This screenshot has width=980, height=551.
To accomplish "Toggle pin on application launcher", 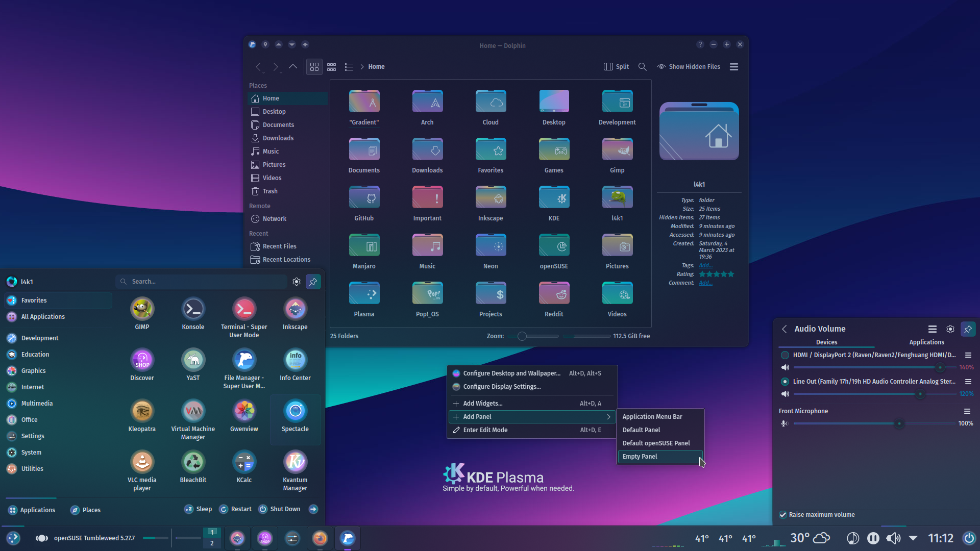I will 313,282.
